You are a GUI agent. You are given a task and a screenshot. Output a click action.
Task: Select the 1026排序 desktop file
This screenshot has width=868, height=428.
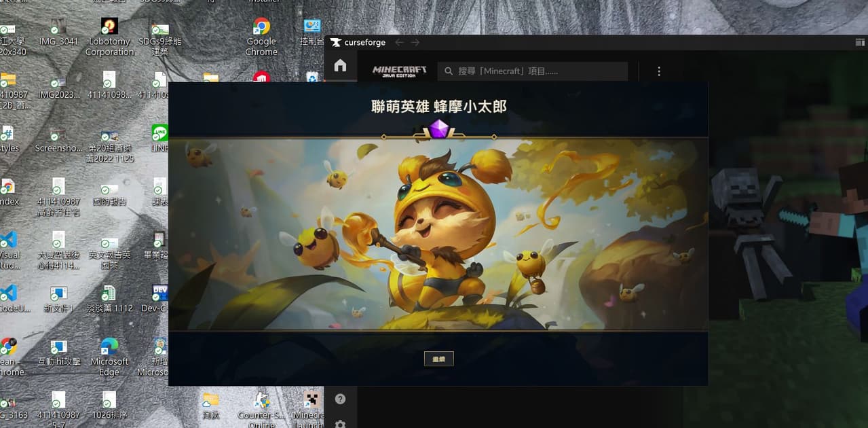point(109,405)
